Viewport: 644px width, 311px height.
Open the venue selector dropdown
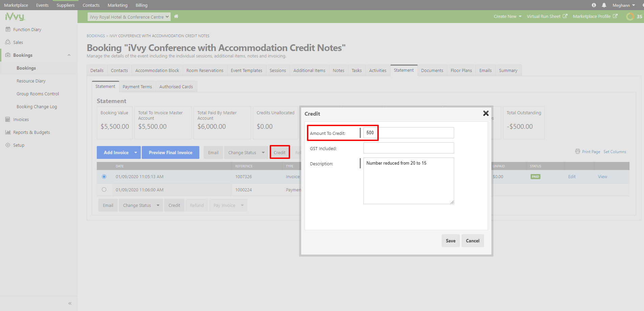click(129, 17)
